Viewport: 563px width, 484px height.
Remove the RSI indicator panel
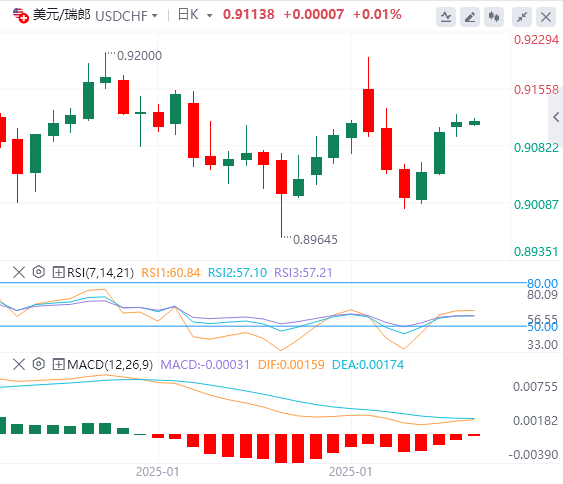point(19,272)
